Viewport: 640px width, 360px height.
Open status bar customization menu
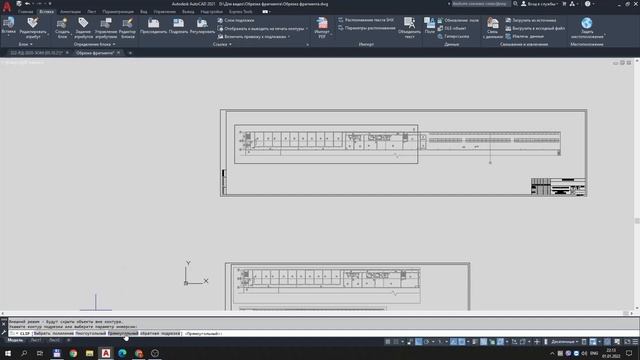pos(635,342)
